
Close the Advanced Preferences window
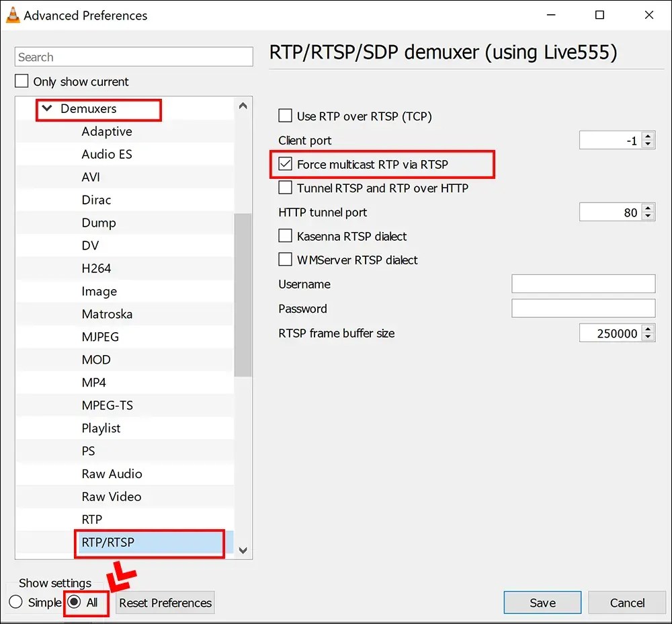(x=649, y=15)
